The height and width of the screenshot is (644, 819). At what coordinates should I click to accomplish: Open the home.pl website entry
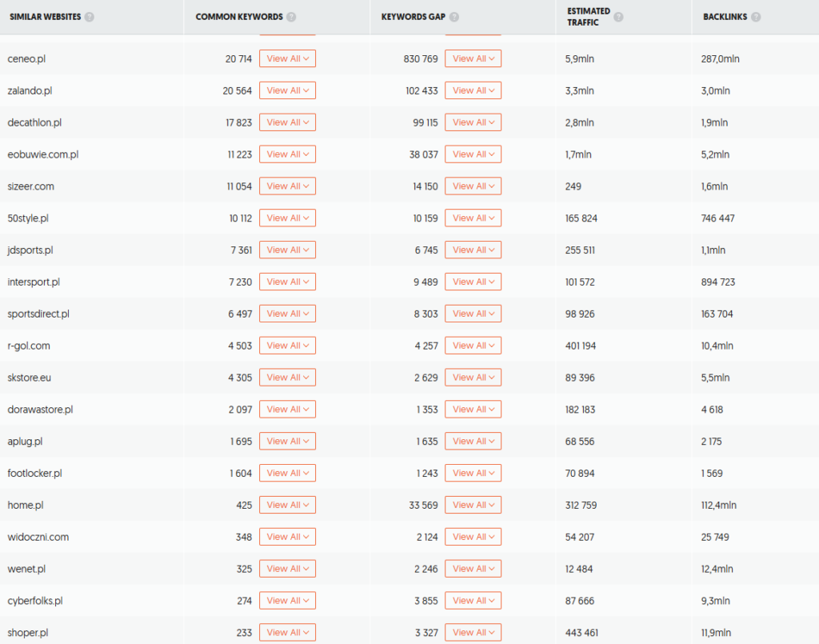tap(25, 504)
